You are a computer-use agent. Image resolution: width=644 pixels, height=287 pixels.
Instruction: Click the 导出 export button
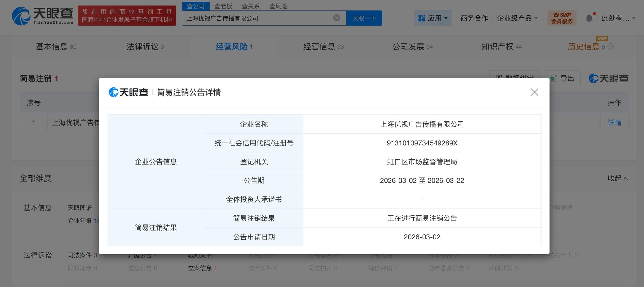[562, 78]
